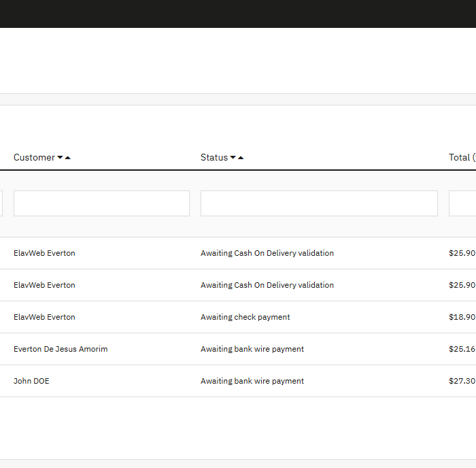Focus the Total filter input field
The image size is (476, 468).
coord(462,203)
